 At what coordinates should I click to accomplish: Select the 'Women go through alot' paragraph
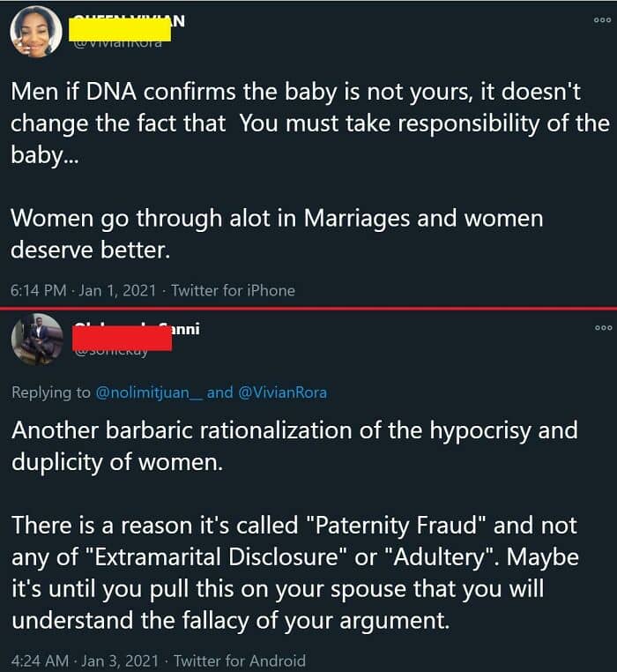coord(277,234)
